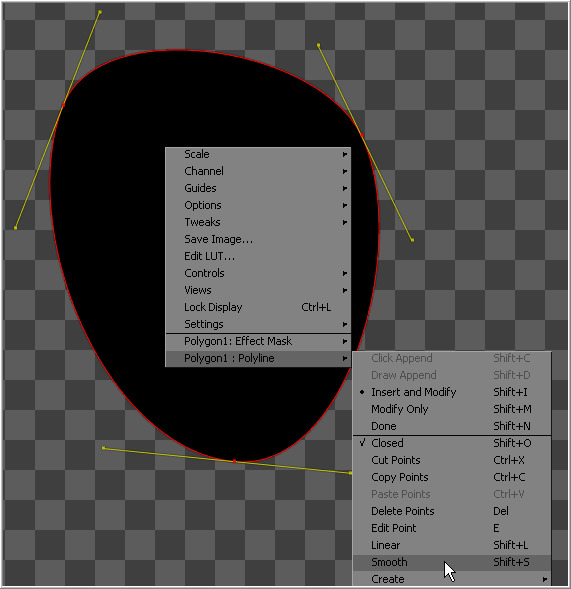
Task: Select the yellow handle near top left
Action: [100, 12]
